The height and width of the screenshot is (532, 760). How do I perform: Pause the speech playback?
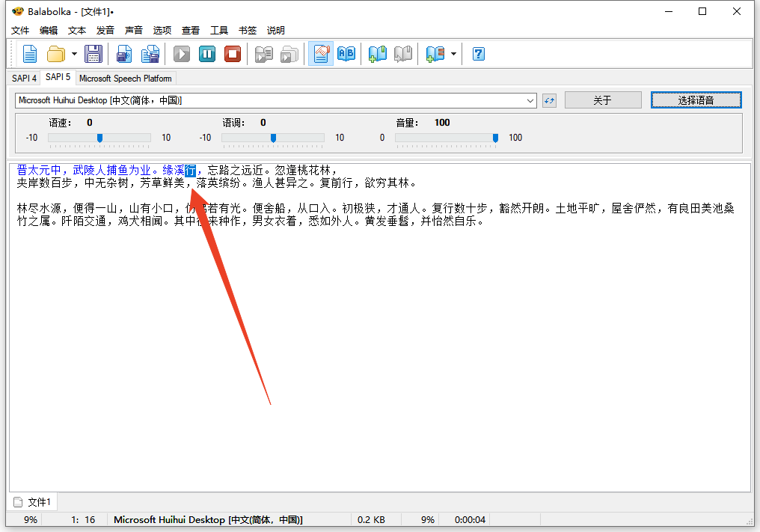[x=207, y=54]
